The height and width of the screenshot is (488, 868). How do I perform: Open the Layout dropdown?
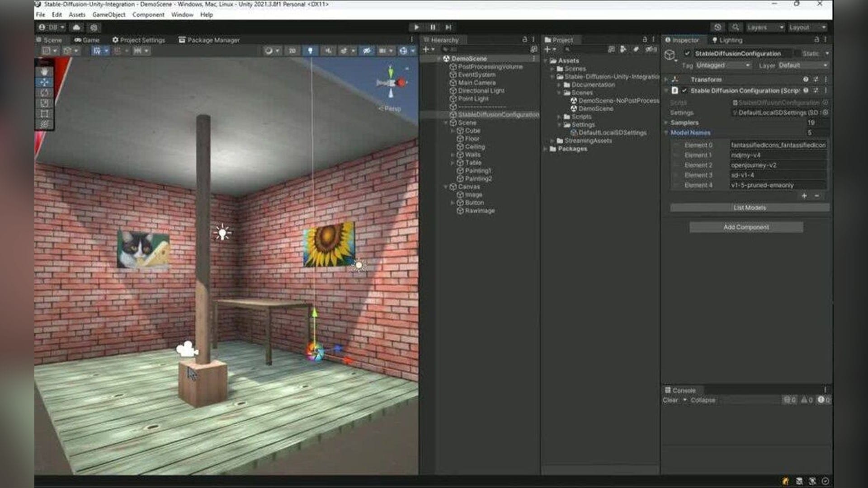(808, 28)
